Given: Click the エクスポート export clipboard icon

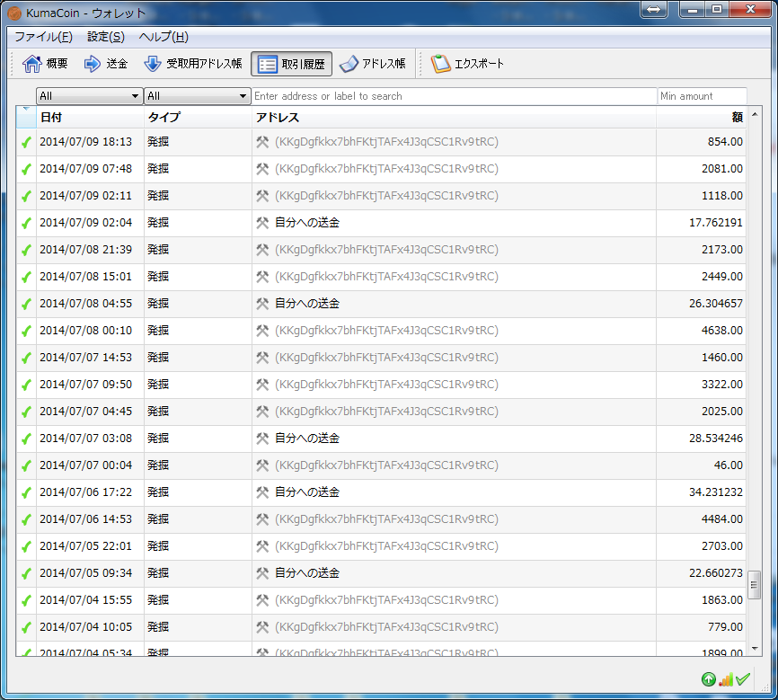Looking at the screenshot, I should pos(440,64).
